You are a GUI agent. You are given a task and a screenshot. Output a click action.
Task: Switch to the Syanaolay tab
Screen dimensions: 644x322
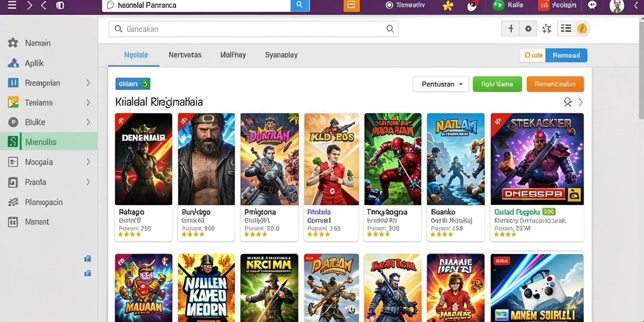click(281, 55)
